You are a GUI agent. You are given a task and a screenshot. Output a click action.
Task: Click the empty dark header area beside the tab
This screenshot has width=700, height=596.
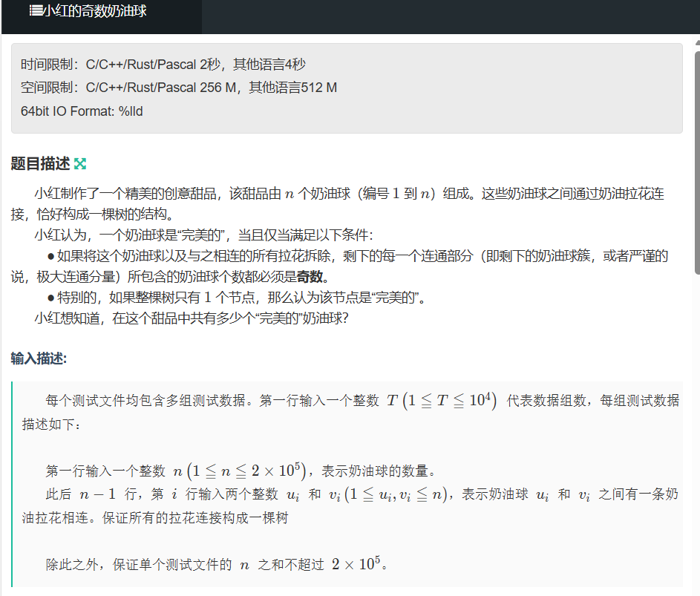(445, 16)
